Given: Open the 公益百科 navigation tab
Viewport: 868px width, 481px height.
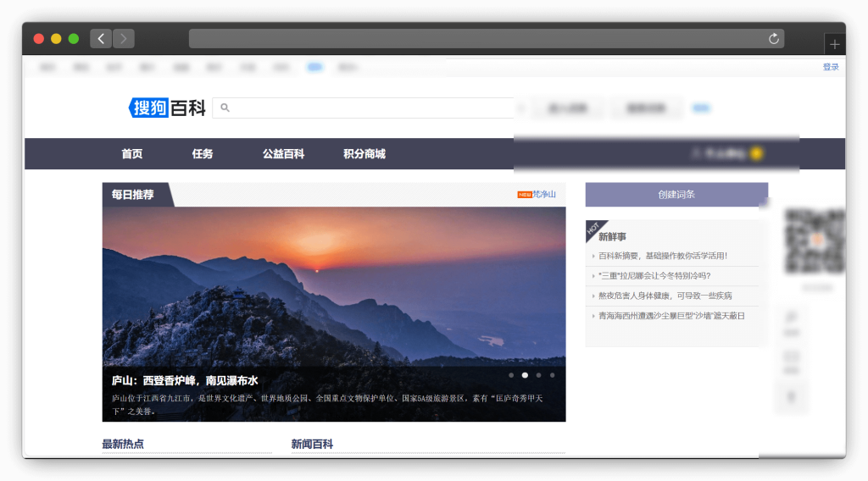Looking at the screenshot, I should [x=283, y=153].
